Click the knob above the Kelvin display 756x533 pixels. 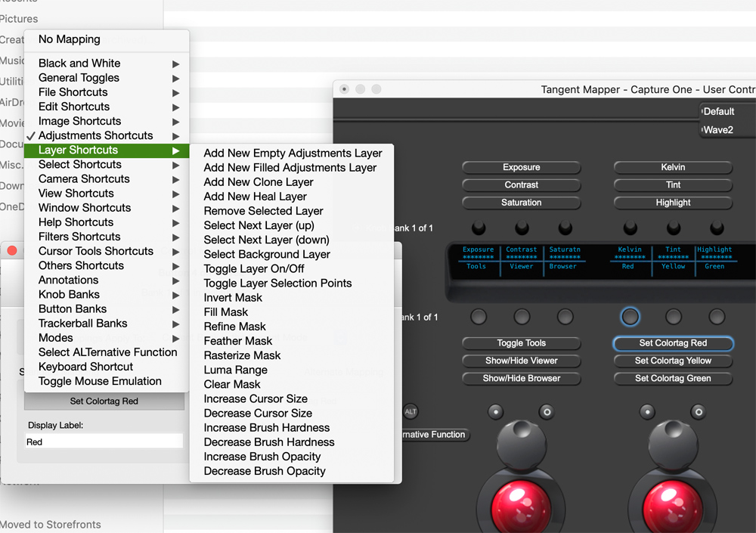[x=630, y=228]
